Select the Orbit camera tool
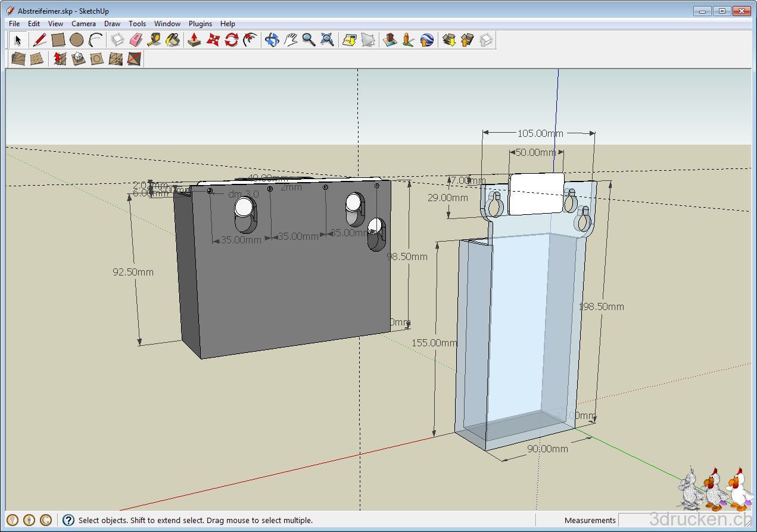 [x=272, y=40]
